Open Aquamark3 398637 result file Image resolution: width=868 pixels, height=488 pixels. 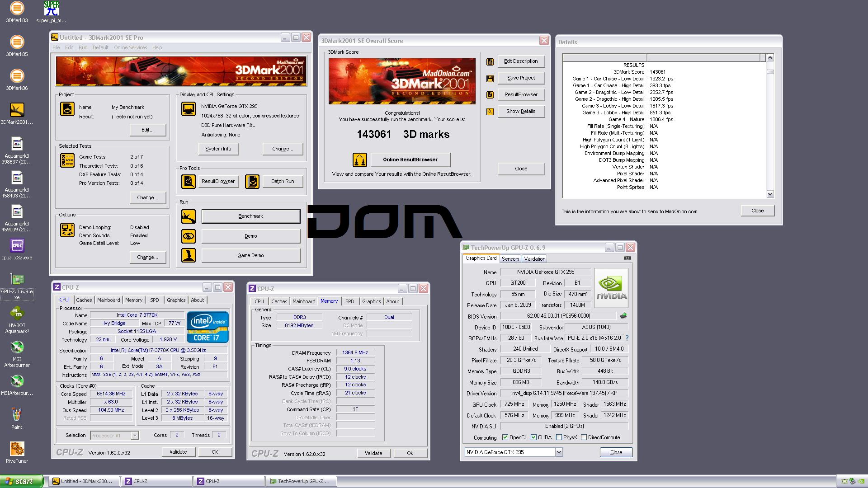point(17,150)
